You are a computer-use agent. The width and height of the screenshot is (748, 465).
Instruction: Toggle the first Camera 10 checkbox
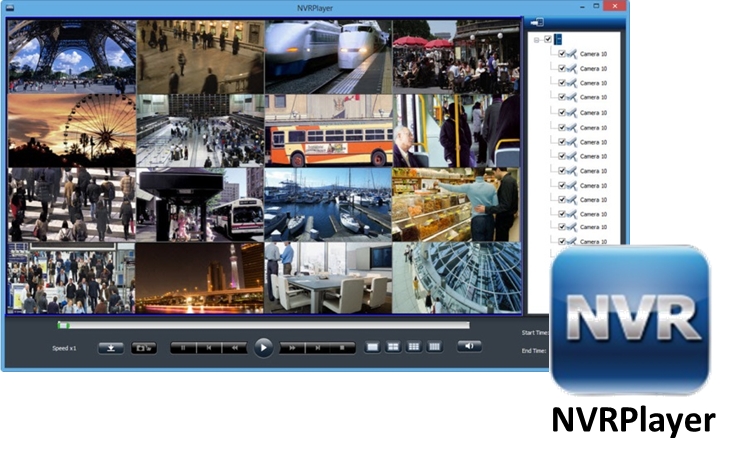click(562, 54)
